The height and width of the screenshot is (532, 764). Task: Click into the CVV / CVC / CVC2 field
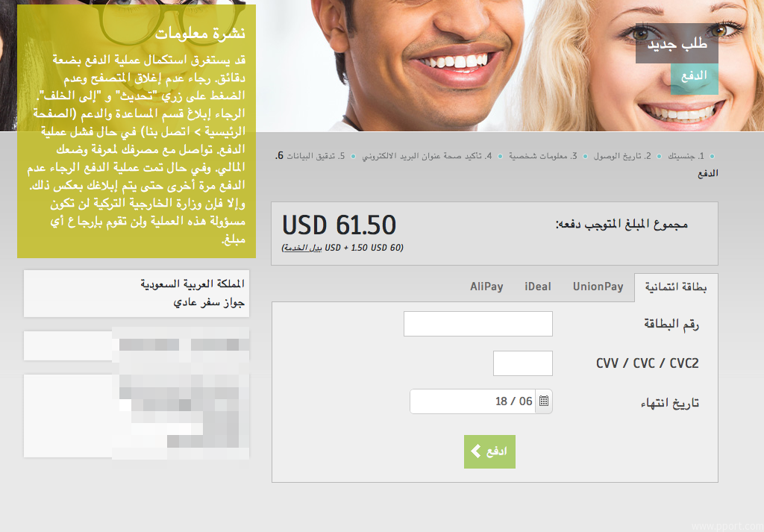[523, 363]
